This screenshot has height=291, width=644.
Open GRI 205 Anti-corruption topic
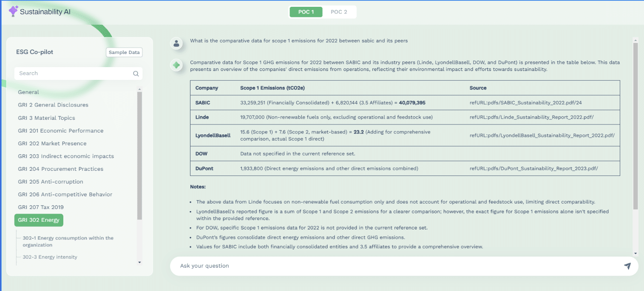pyautogui.click(x=50, y=182)
